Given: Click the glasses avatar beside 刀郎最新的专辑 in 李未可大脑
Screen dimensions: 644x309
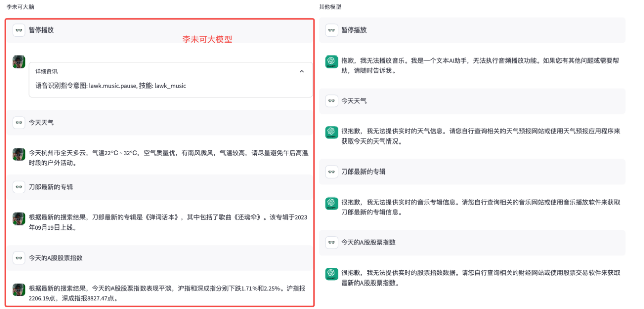Looking at the screenshot, I should (19, 187).
